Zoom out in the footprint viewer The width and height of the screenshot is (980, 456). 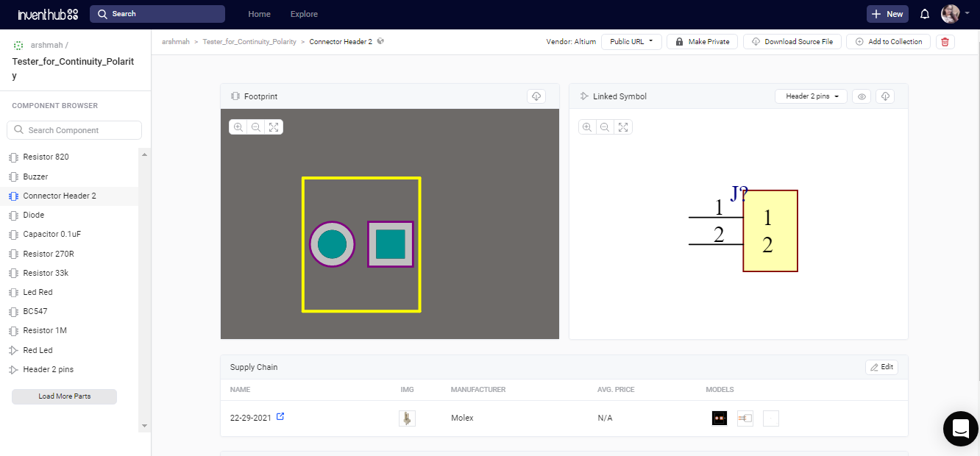(256, 127)
